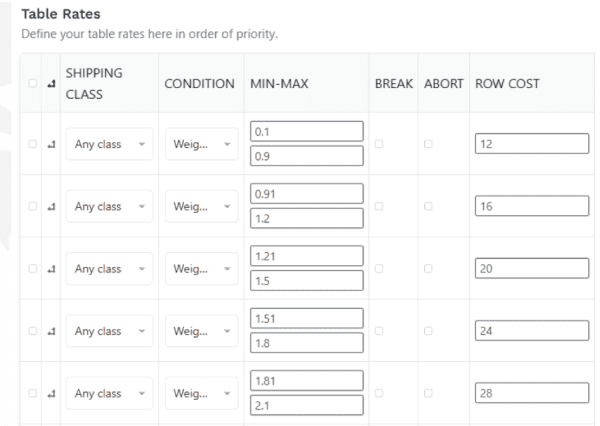
Task: Open the Any class dropdown in the first row
Action: pyautogui.click(x=109, y=144)
